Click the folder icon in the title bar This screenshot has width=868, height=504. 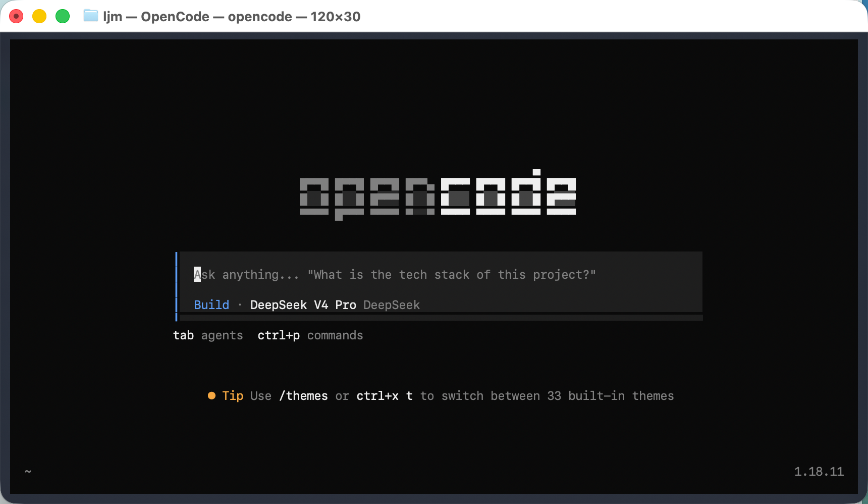click(91, 16)
